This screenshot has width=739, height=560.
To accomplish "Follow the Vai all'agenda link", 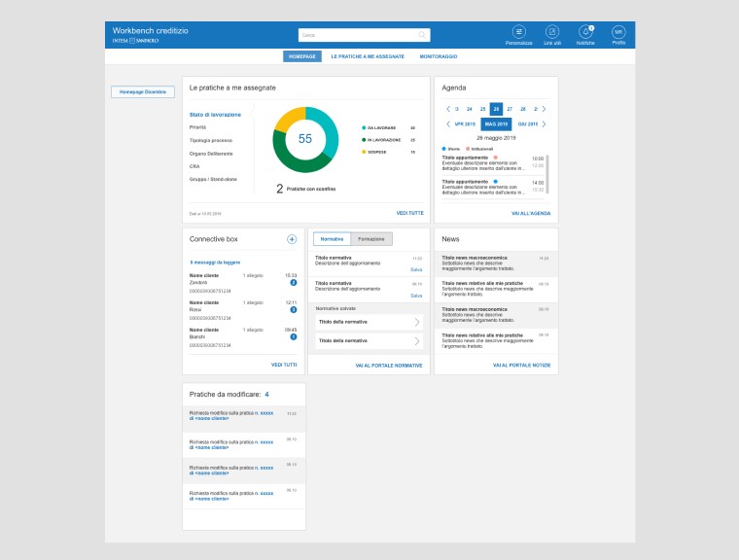I will 530,213.
